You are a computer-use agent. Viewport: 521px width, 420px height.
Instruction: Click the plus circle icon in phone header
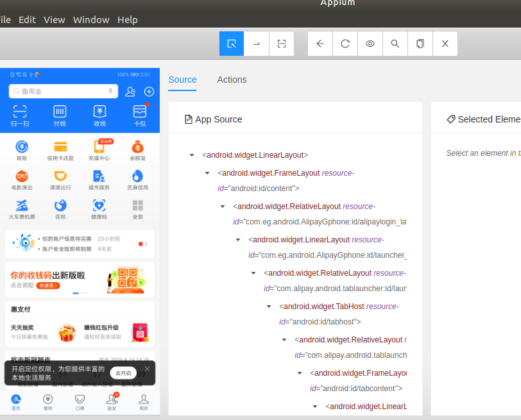[149, 92]
